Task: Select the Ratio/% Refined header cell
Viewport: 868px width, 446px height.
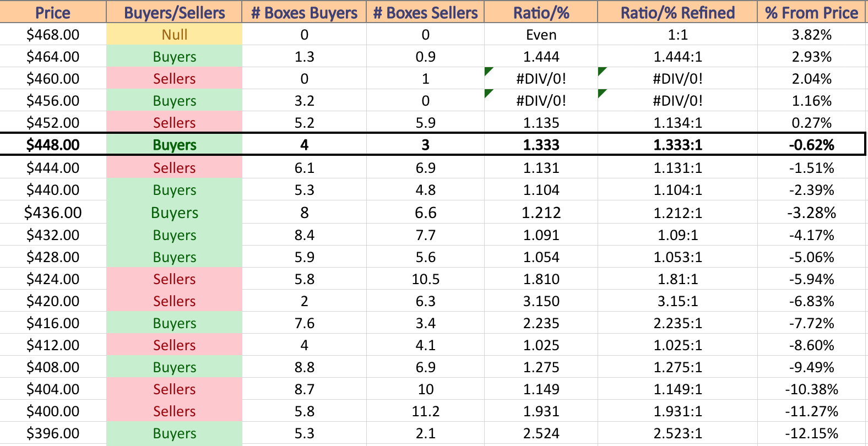Action: pyautogui.click(x=677, y=12)
